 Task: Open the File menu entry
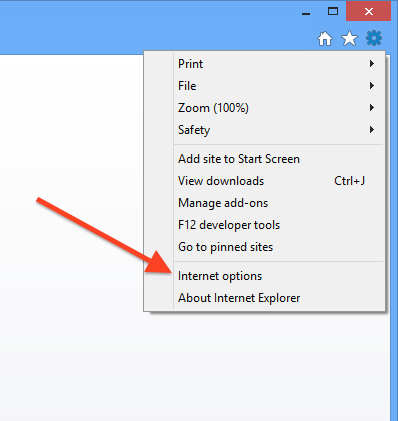265,86
